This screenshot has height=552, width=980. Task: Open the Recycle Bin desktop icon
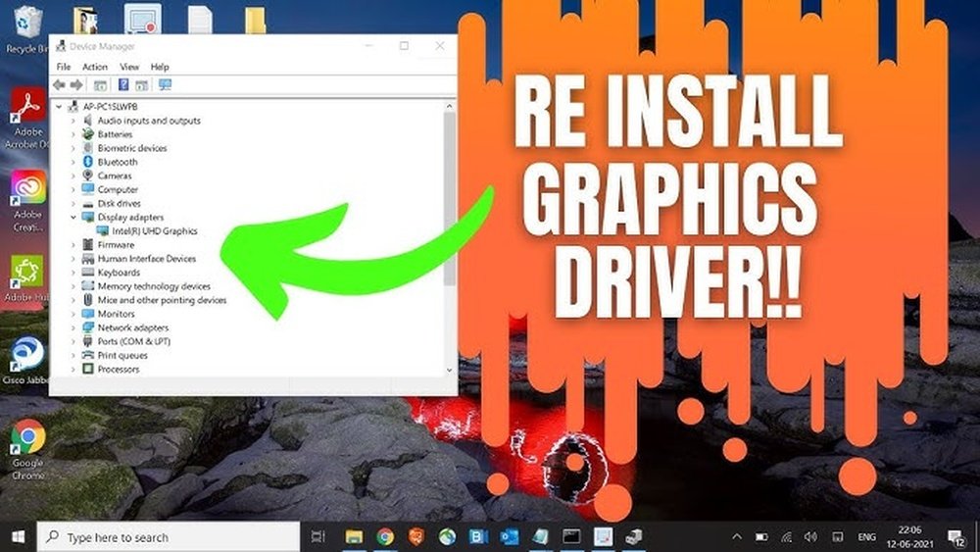coord(26,22)
